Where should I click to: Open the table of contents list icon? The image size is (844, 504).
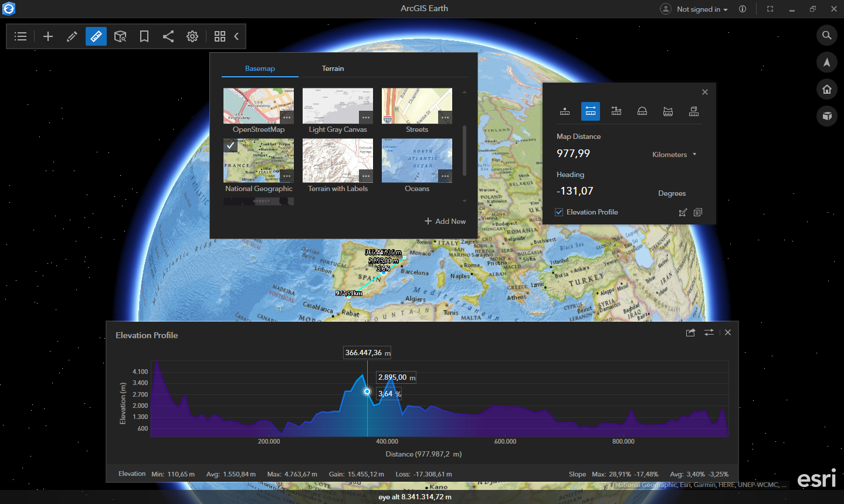coord(21,36)
